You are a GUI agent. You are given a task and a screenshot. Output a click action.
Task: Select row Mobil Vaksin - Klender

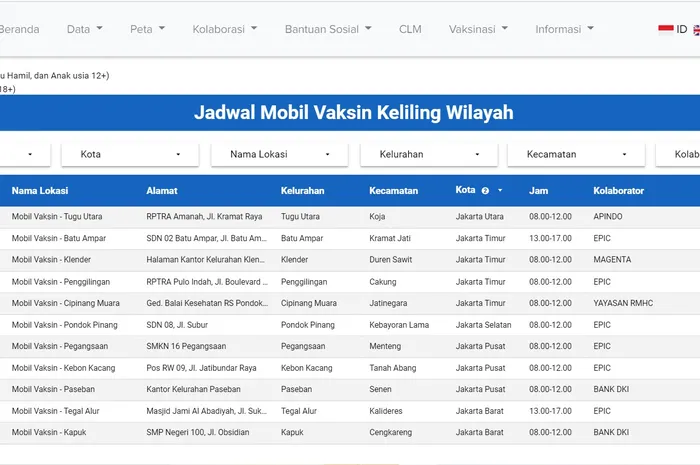[350, 260]
